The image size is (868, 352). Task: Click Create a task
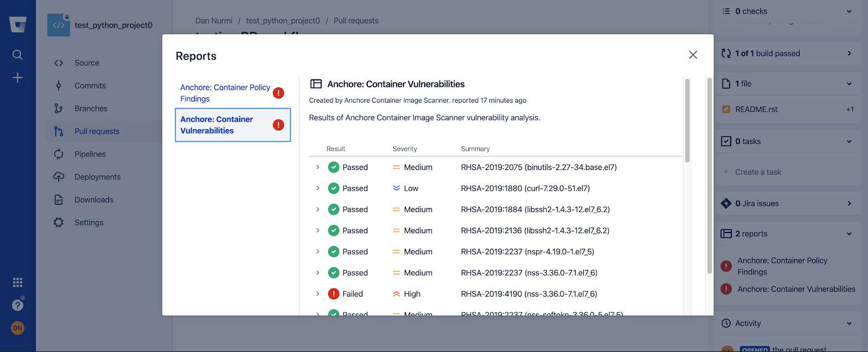click(758, 172)
